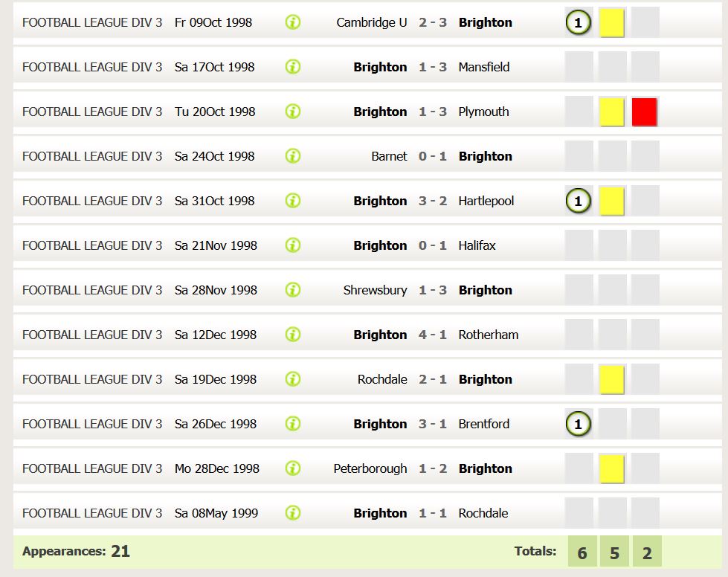Click Brighton 4 - 1 Rotherham score
This screenshot has height=577, width=728.
[x=432, y=335]
